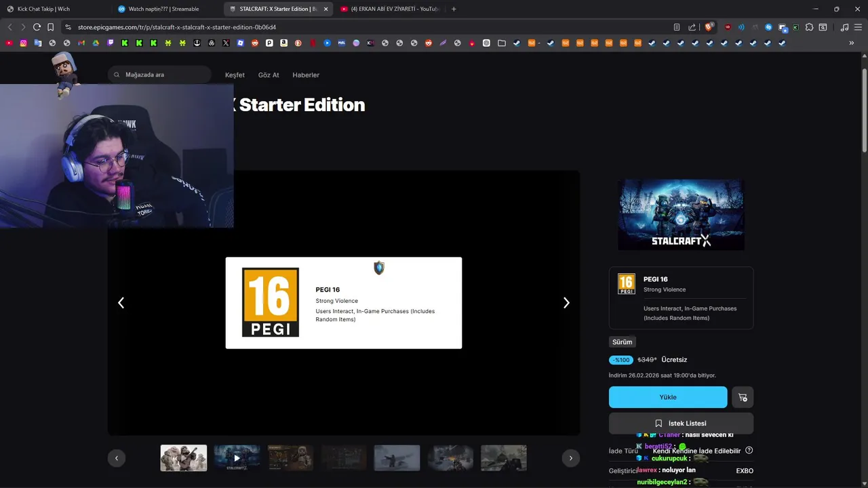Open the Göz At menu item

pyautogui.click(x=269, y=75)
